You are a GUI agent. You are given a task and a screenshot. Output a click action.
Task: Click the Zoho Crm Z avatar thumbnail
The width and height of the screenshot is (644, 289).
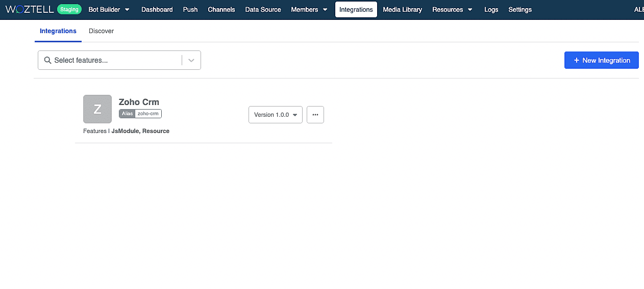tap(97, 109)
